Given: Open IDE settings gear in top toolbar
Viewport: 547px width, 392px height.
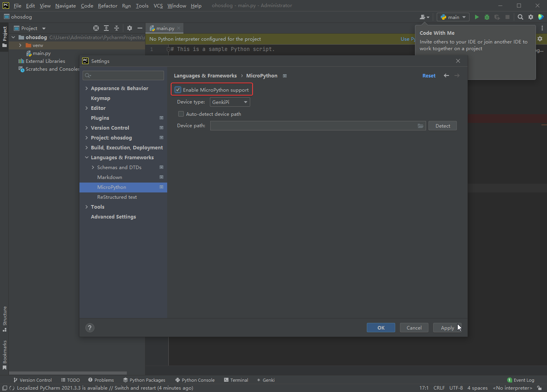Looking at the screenshot, I should pos(531,17).
